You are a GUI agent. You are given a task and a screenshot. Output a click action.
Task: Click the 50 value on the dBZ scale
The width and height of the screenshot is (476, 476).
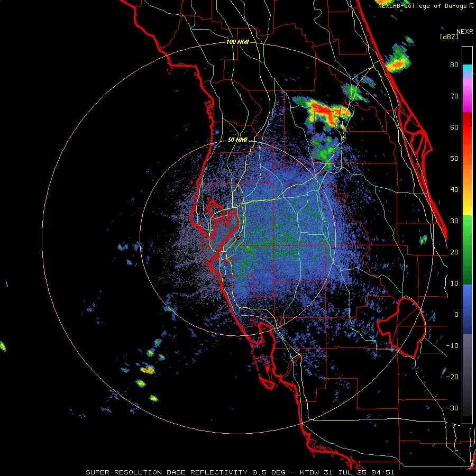point(454,159)
